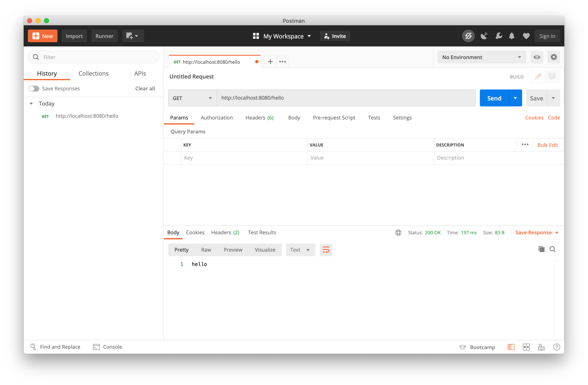Select the http://localhost:8080/hello history entry
The image size is (588, 385).
point(87,116)
